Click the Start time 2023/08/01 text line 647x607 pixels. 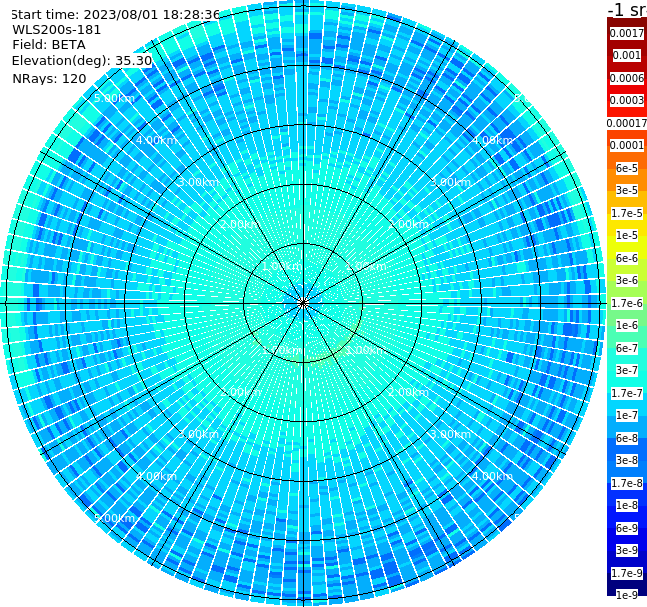tap(115, 15)
